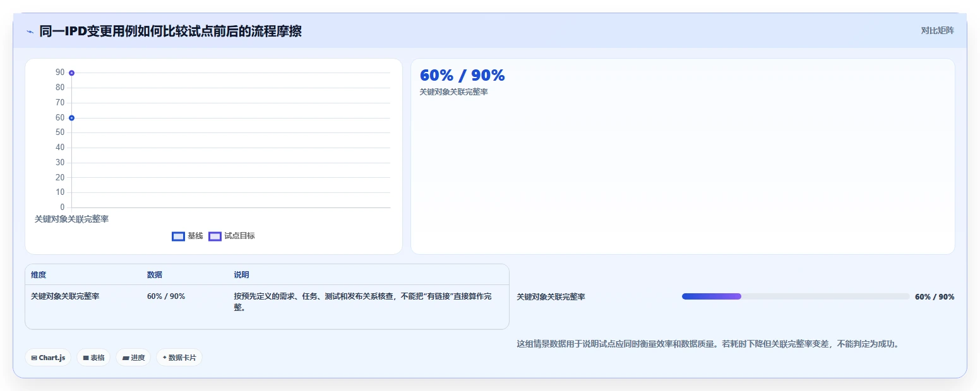Screen dimensions: 980x391
Task: Click the 试点目标 data point at 90
Action: coord(72,73)
